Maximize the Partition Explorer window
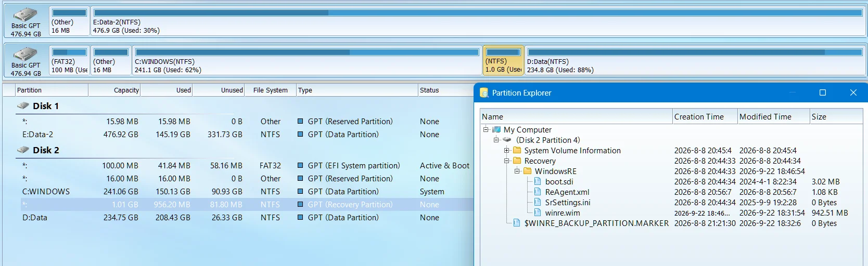Screen dimensions: 868x266 point(823,92)
